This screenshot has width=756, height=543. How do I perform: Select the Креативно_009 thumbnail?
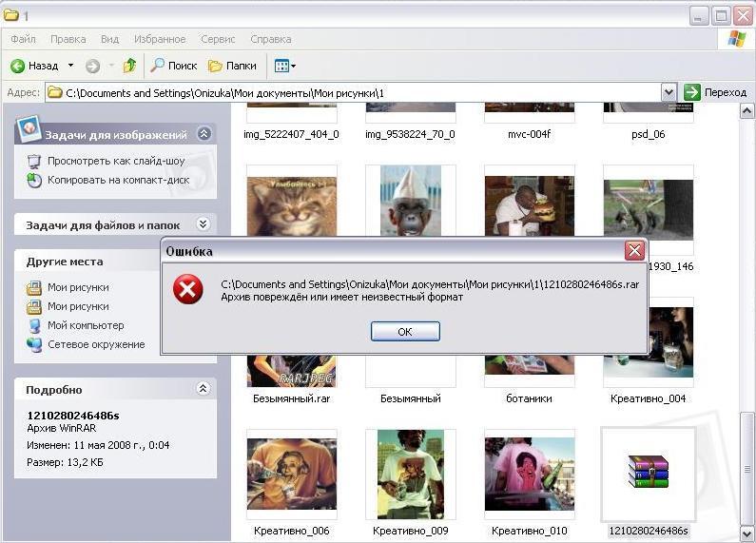[x=410, y=474]
